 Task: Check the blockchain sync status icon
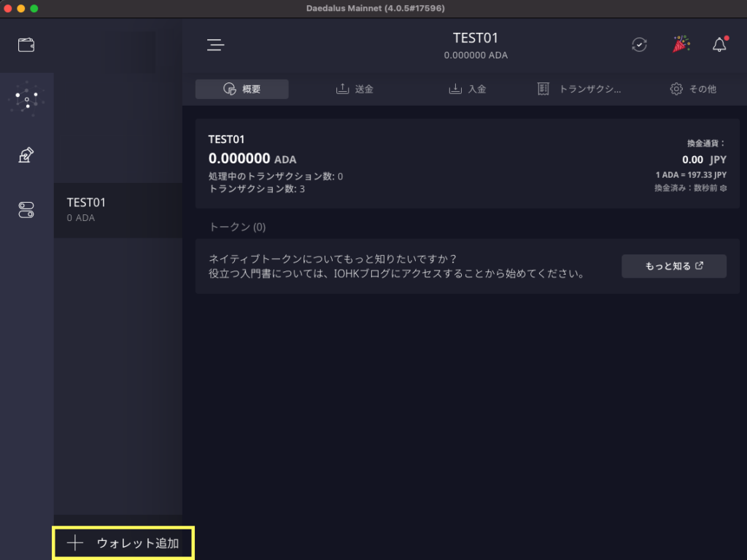[639, 45]
